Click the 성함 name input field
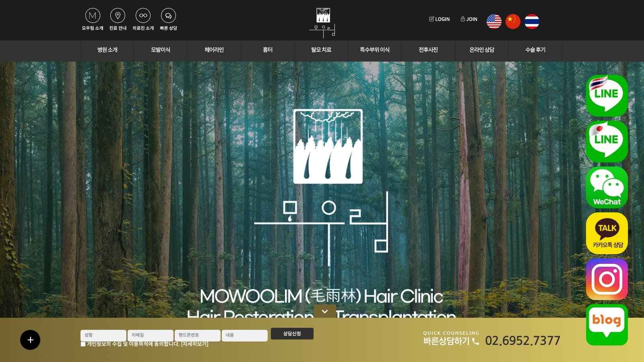This screenshot has height=362, width=644. tap(103, 335)
